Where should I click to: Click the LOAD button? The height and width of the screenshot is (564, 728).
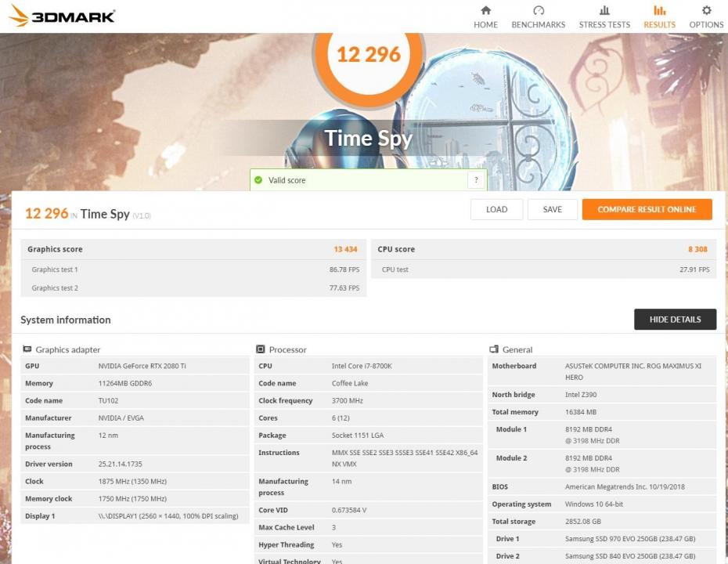coord(497,209)
